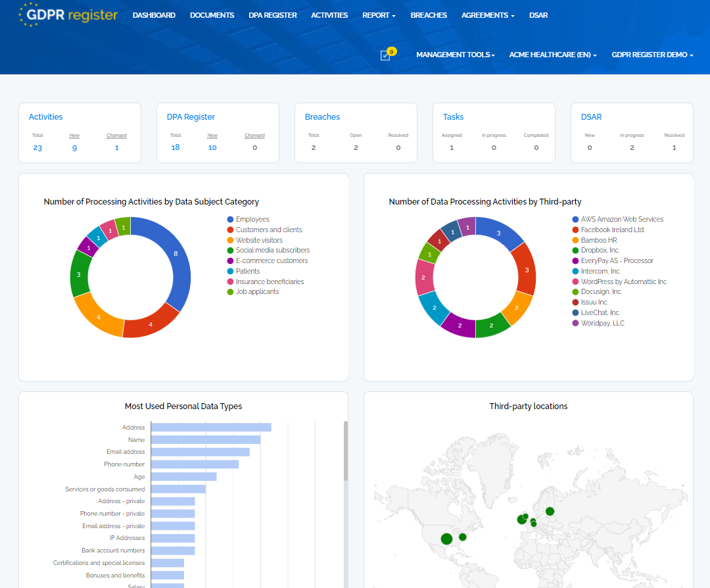Screen dimensions: 710x588
Task: Toggle Job applicants legend dot
Action: pyautogui.click(x=231, y=292)
